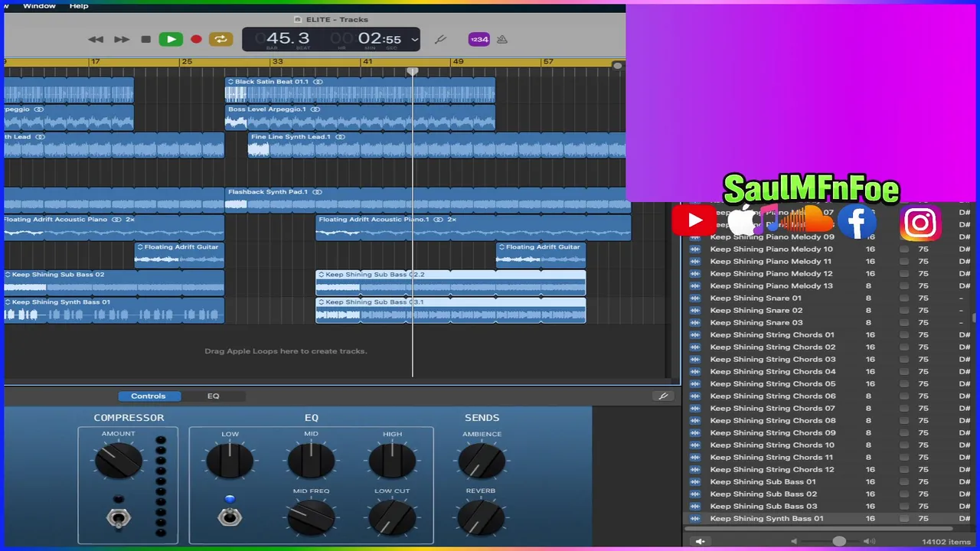The height and width of the screenshot is (551, 980).
Task: Click waveform icon of Keep Shining String Chords 06
Action: point(695,396)
